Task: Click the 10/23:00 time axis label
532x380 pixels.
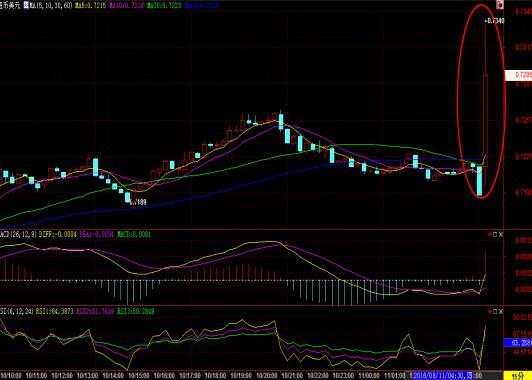Action: [344, 376]
